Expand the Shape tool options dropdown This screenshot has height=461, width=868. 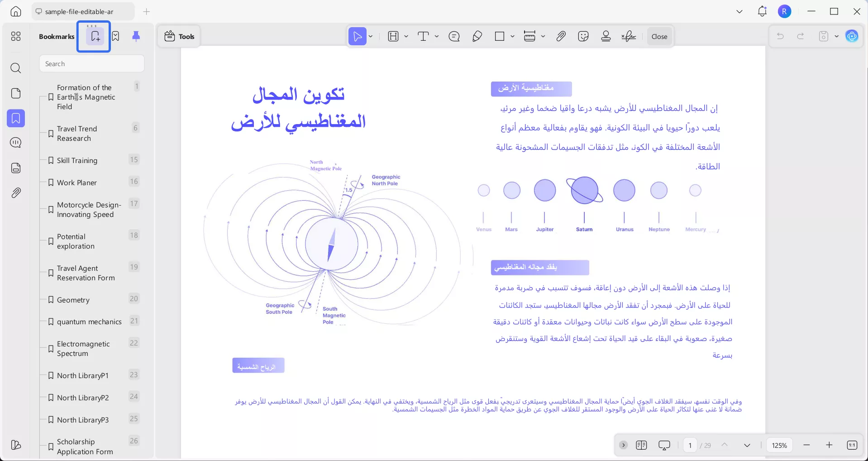[512, 36]
